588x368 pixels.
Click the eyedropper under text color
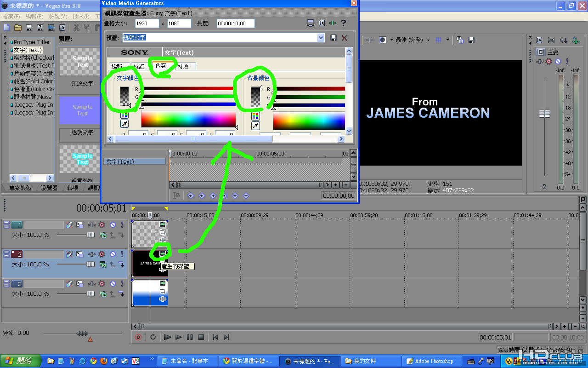[x=124, y=124]
